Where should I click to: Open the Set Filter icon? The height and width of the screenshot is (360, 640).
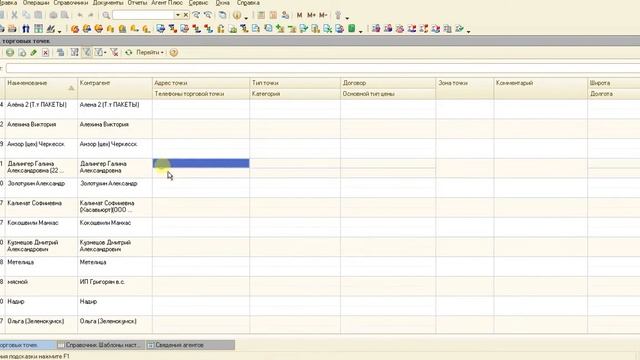pyautogui.click(x=75, y=53)
